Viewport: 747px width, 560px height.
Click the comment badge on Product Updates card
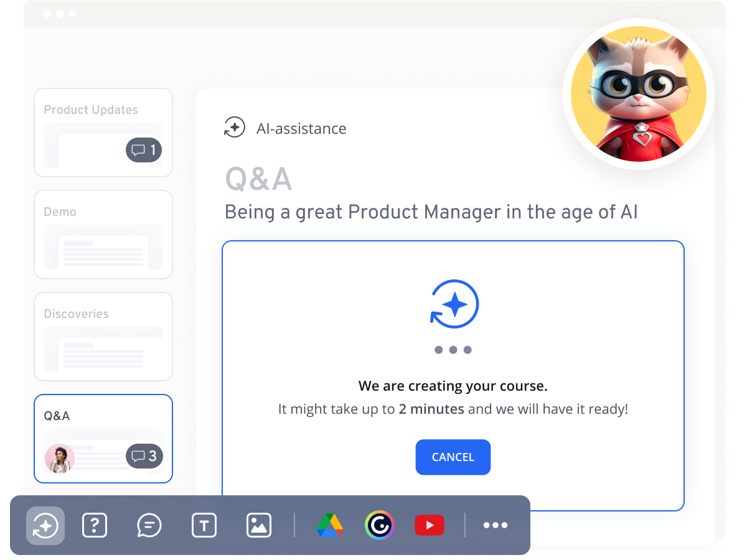pyautogui.click(x=144, y=150)
